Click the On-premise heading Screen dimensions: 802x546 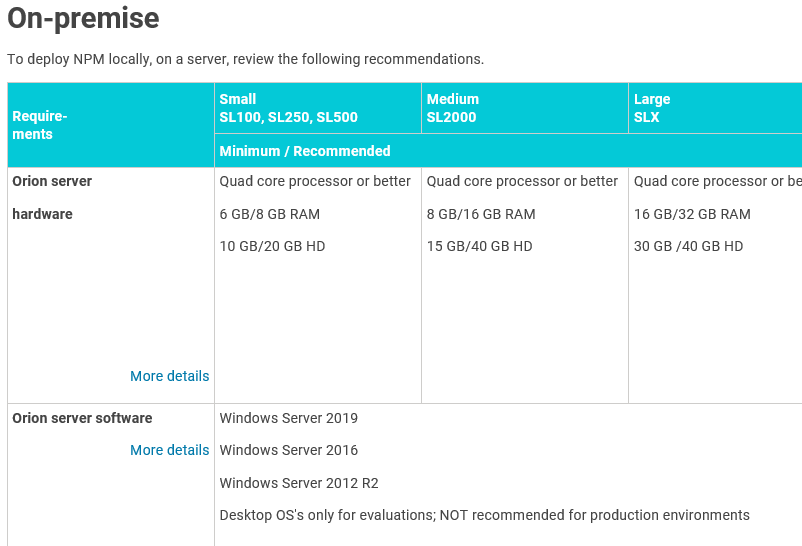click(83, 18)
